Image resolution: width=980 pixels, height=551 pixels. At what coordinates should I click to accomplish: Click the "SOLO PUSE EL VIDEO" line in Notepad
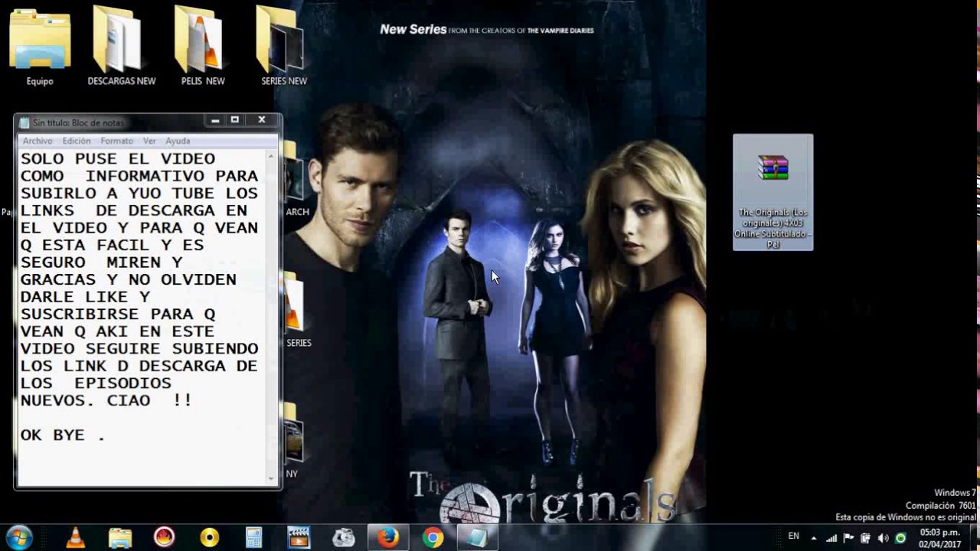point(118,158)
